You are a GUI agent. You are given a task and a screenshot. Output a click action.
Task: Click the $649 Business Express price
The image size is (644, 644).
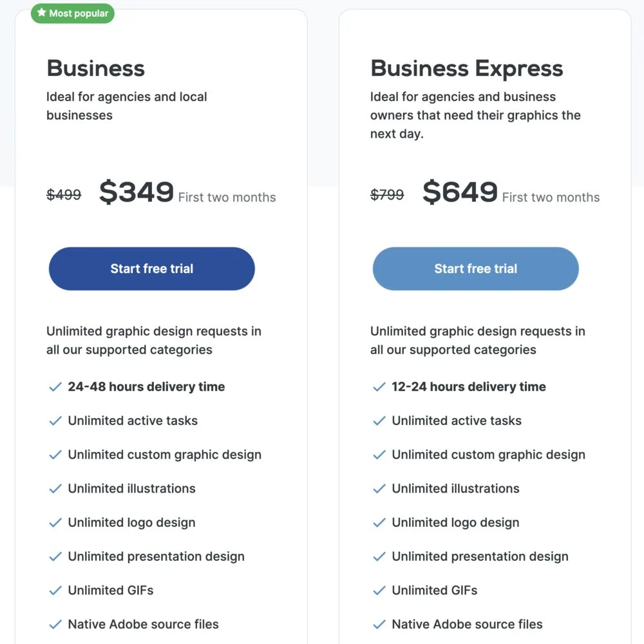[460, 192]
